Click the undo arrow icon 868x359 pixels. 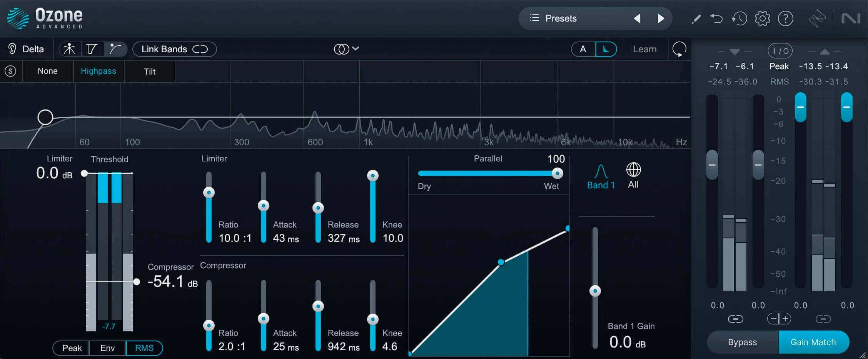(x=716, y=18)
